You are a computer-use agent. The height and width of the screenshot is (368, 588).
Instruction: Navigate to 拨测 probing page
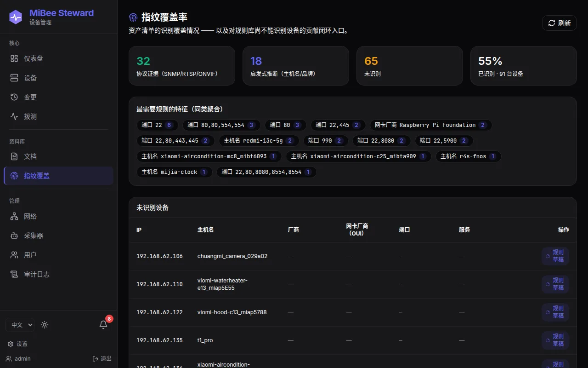[x=59, y=116]
